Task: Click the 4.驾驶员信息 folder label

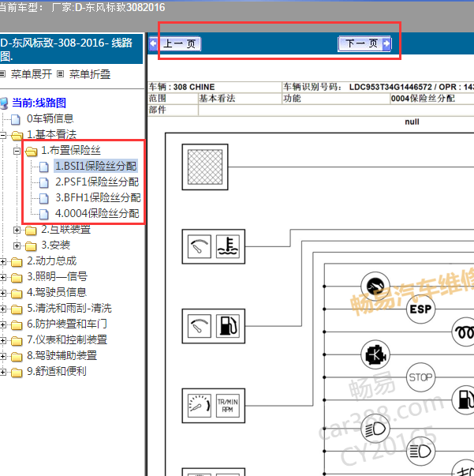Action: point(57,292)
